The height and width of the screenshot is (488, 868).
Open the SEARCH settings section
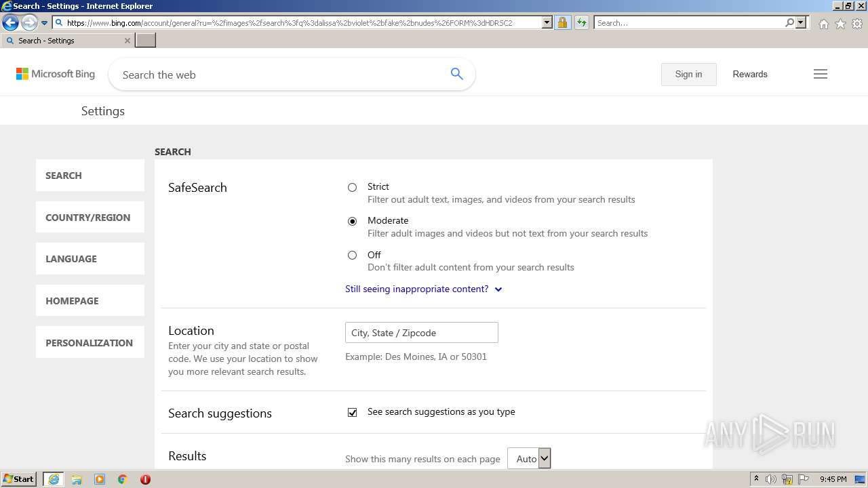(90, 176)
